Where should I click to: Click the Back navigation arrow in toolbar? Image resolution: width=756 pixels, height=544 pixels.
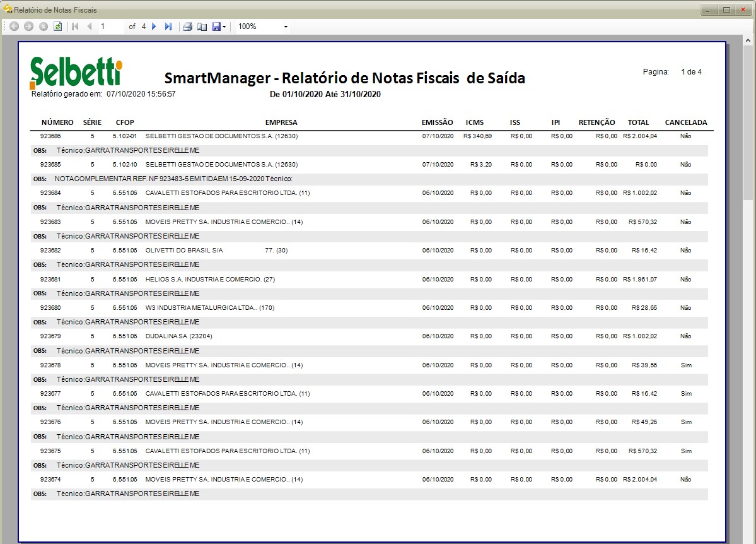[x=15, y=27]
